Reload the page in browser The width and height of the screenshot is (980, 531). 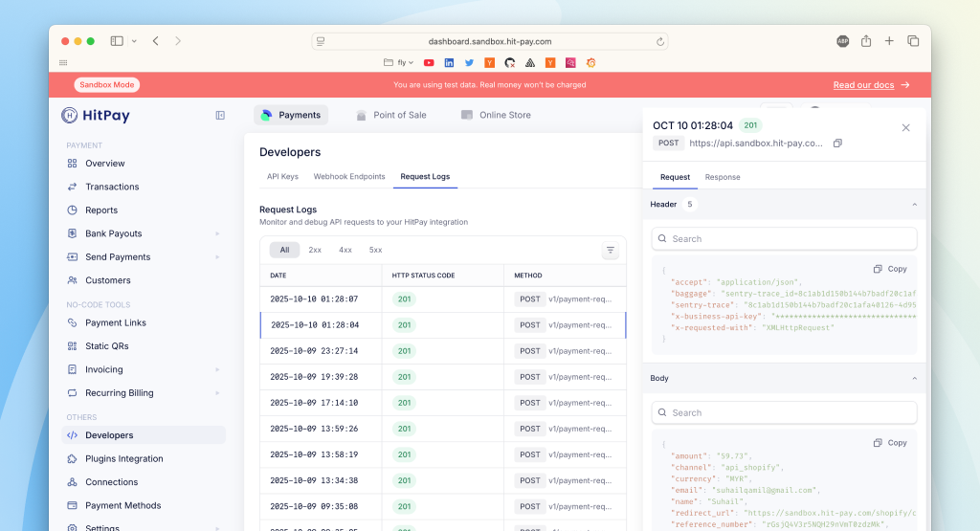tap(660, 42)
